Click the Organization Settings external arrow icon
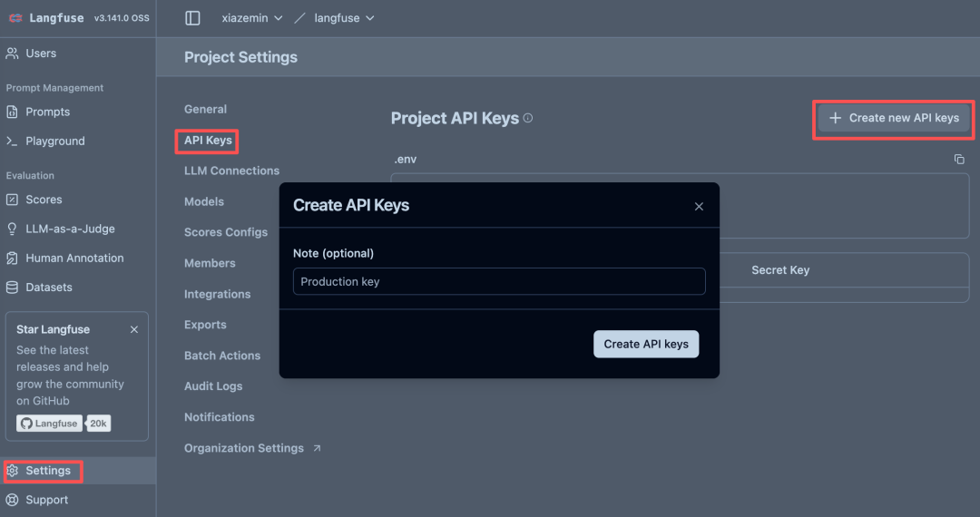Viewport: 980px width, 517px height. tap(317, 448)
